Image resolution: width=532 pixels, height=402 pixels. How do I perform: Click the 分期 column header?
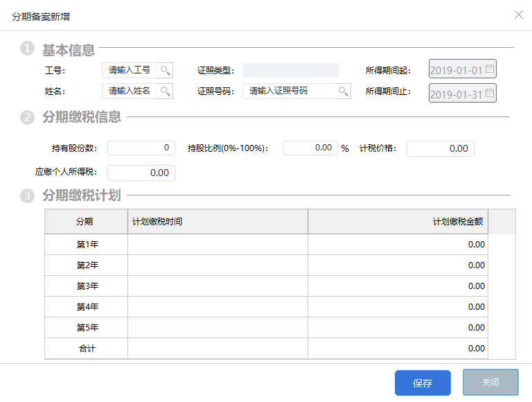pyautogui.click(x=86, y=222)
